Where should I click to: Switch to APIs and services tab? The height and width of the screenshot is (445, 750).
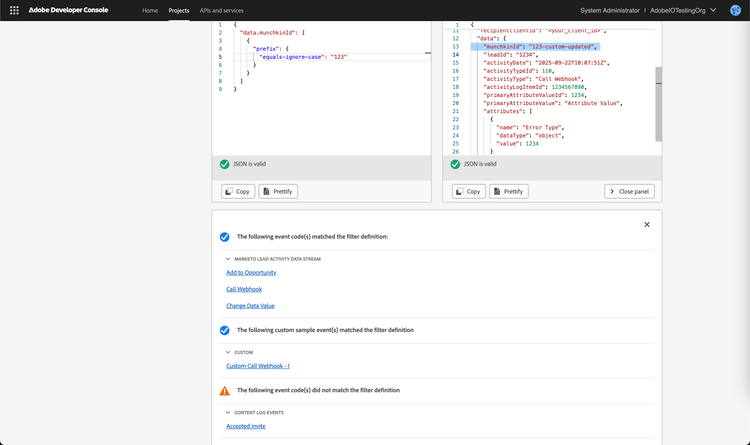[x=221, y=10]
